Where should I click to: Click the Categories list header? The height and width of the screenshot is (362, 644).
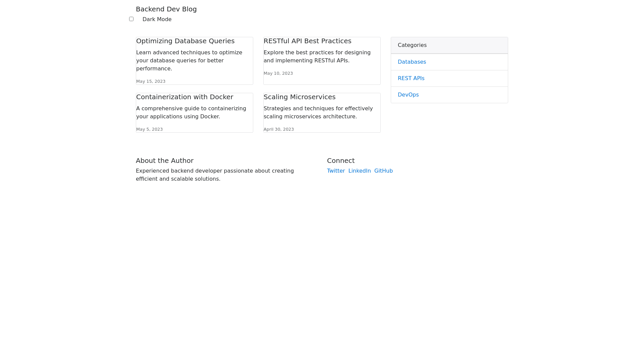(412, 45)
